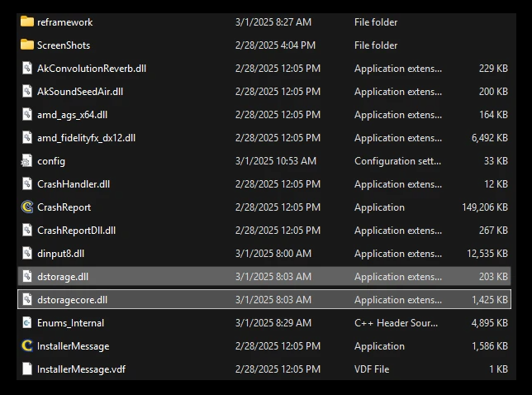532x395 pixels.
Task: Click the config settings file icon
Action: (x=26, y=161)
